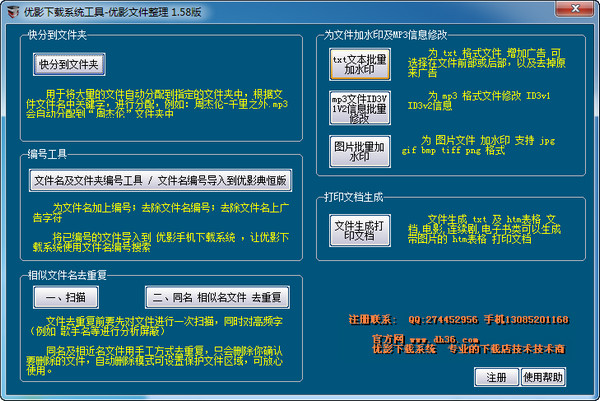Image resolution: width=600 pixels, height=401 pixels.
Task: Close the 优影文件整理 window
Action: [x=575, y=8]
